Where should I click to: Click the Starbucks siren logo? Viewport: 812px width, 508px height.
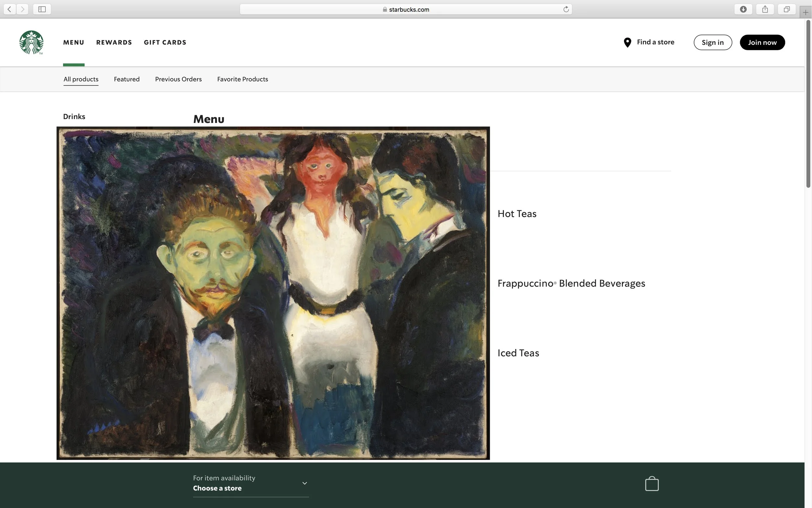[31, 42]
